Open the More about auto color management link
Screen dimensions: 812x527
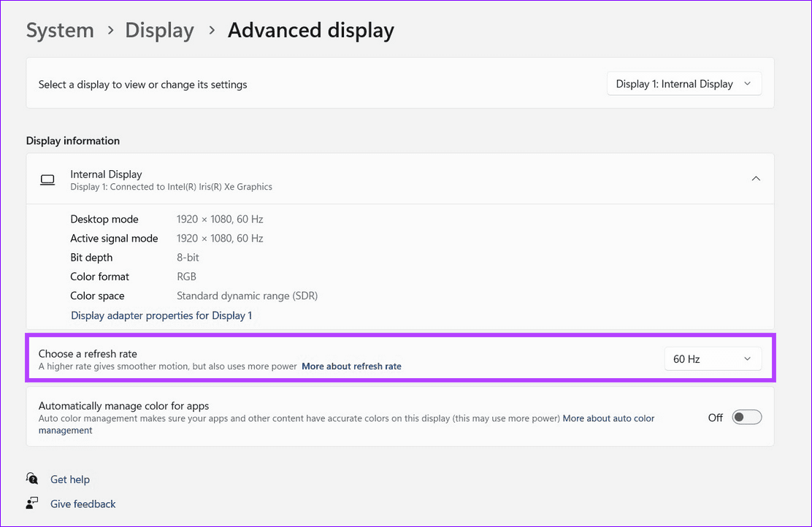click(x=608, y=418)
